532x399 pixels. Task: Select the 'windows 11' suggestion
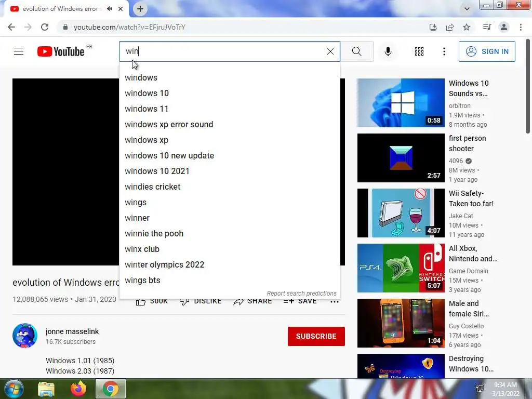click(x=229, y=109)
